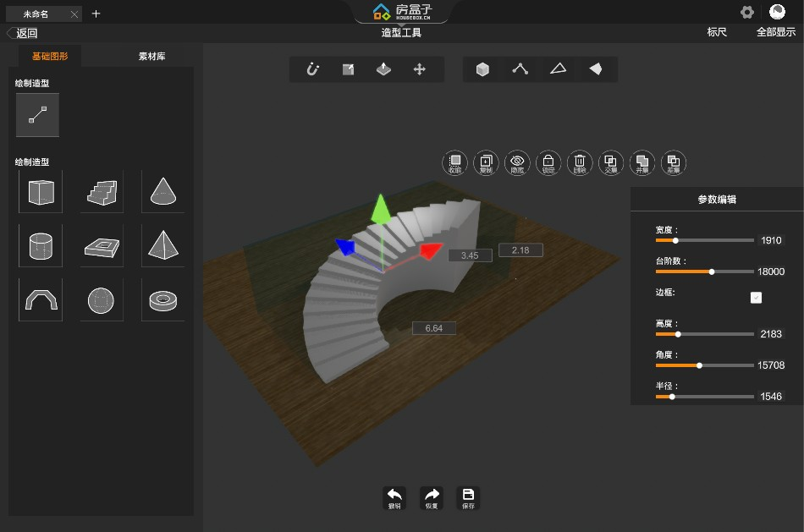Click the height value 2183
The image size is (804, 532).
(x=771, y=334)
